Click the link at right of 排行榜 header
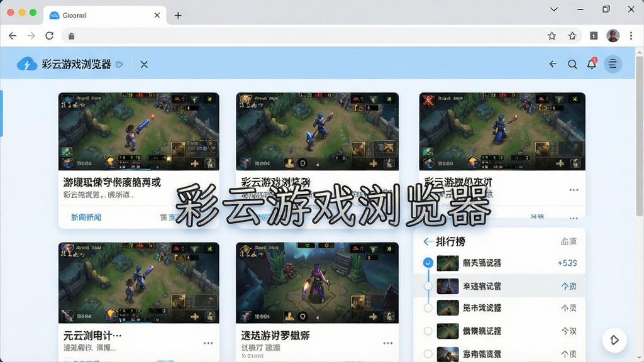The width and height of the screenshot is (644, 362). [569, 242]
